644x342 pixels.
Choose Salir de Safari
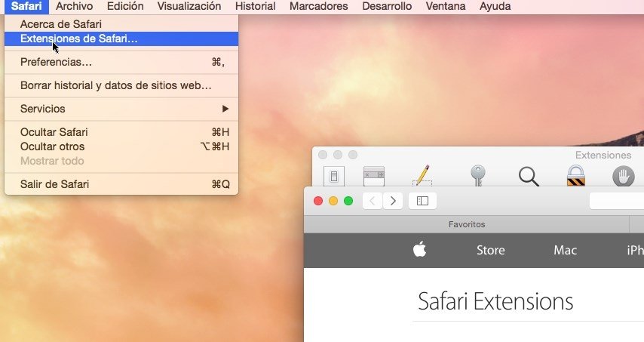tap(121, 184)
